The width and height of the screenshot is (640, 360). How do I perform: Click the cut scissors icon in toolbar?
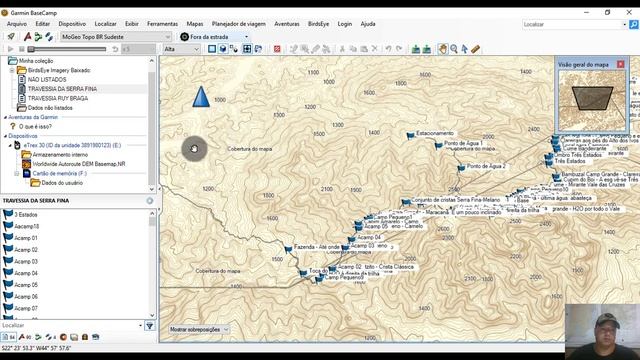(342, 49)
